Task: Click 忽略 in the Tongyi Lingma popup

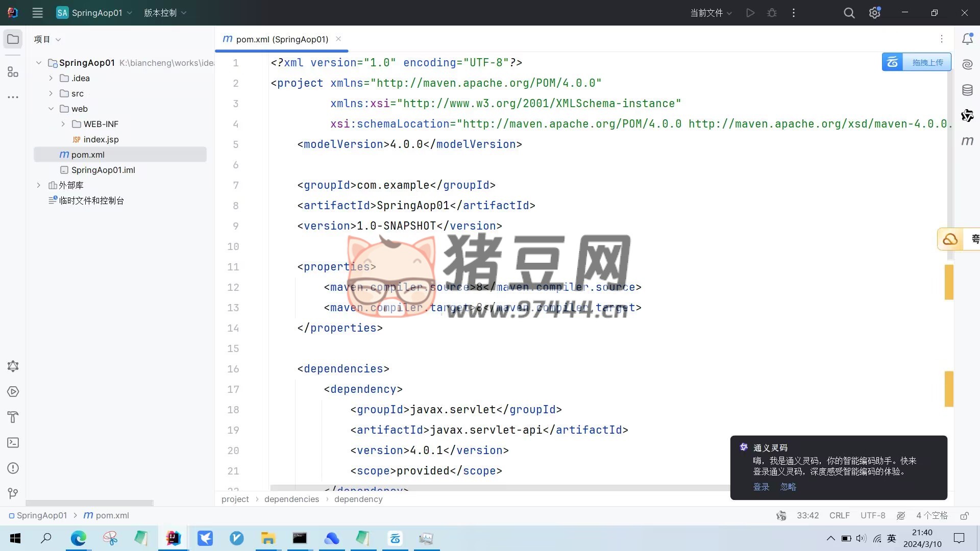Action: pos(788,487)
